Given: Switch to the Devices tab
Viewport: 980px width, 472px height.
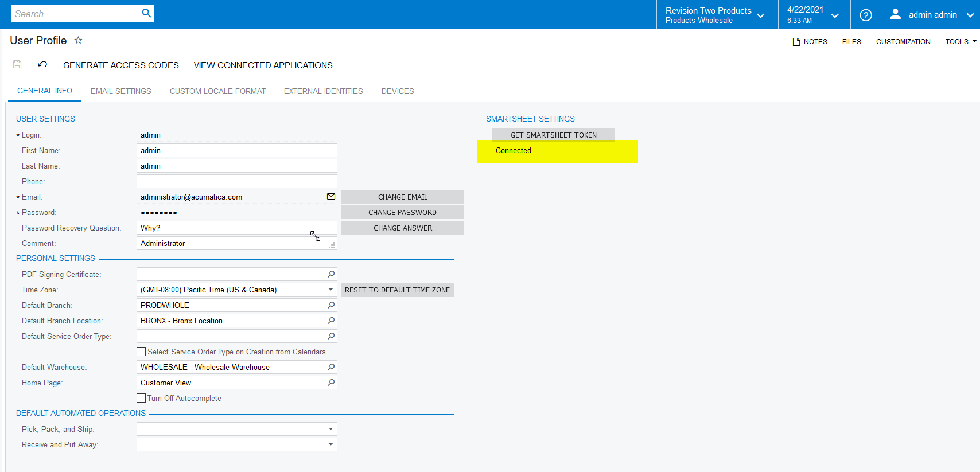Looking at the screenshot, I should 398,91.
